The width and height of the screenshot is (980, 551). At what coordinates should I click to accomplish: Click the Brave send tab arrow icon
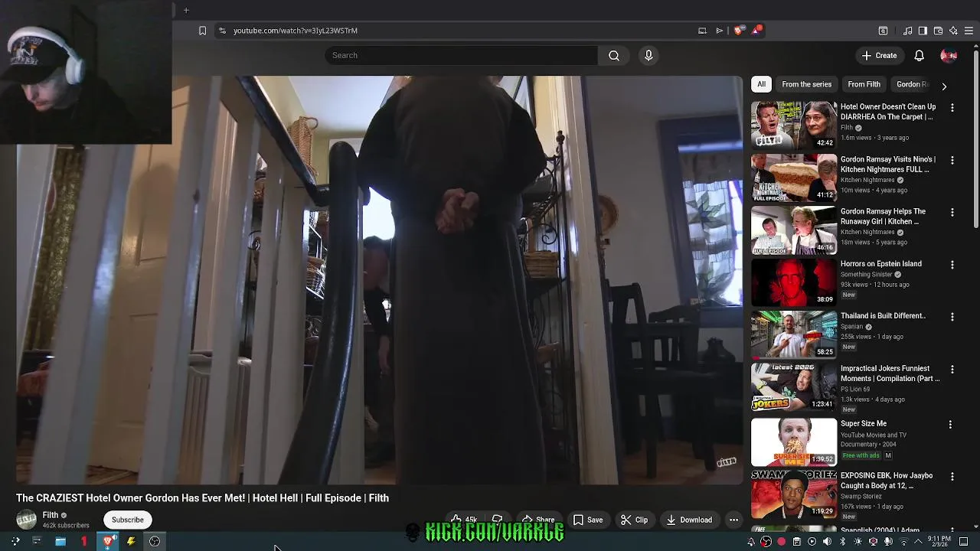click(720, 31)
